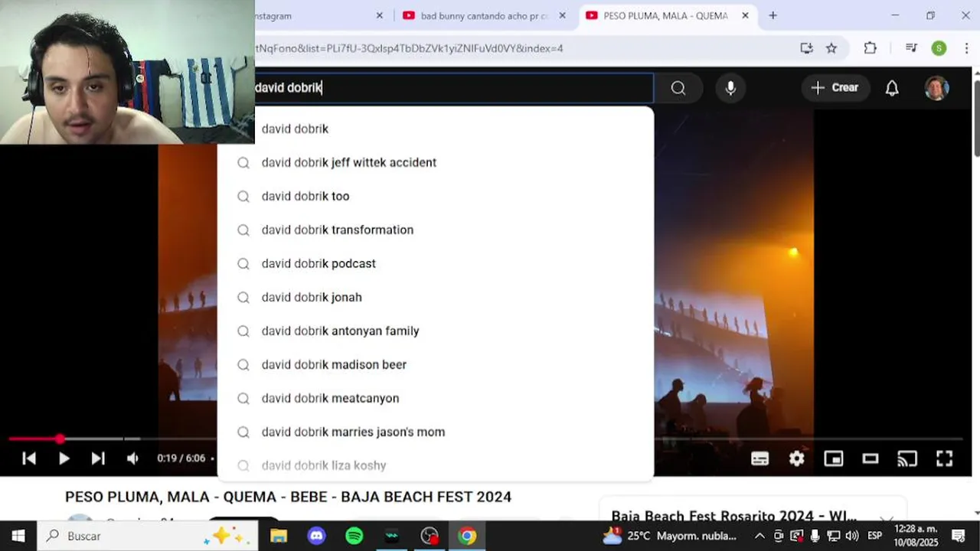This screenshot has height=551, width=980.
Task: Click the YouTube search field with david dobrik
Action: coord(454,88)
